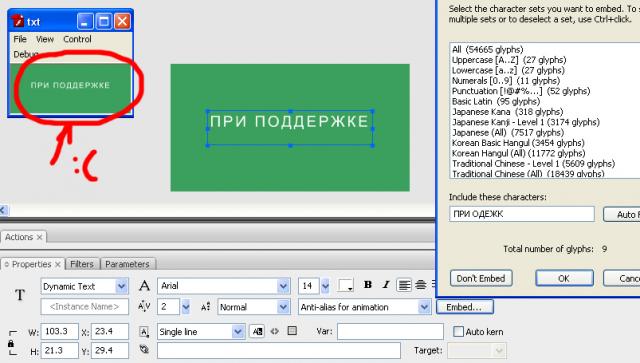Click the URL link icon
640x363 pixels.
click(x=144, y=349)
